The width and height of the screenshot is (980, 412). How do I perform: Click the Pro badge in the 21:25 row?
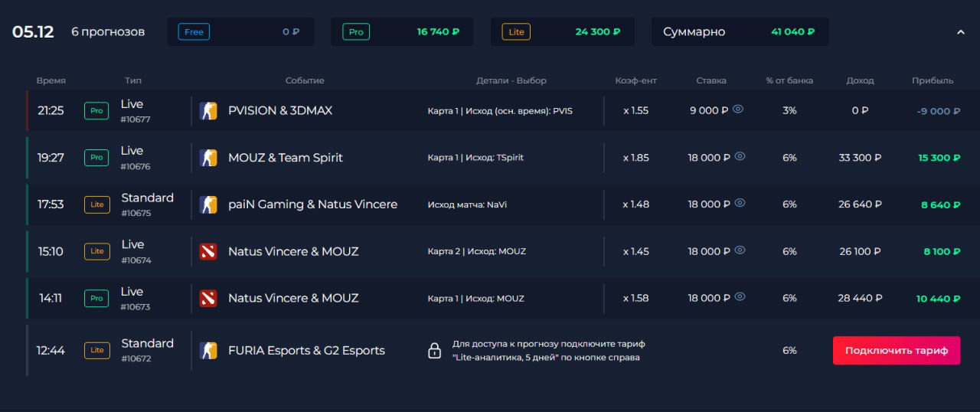click(96, 110)
